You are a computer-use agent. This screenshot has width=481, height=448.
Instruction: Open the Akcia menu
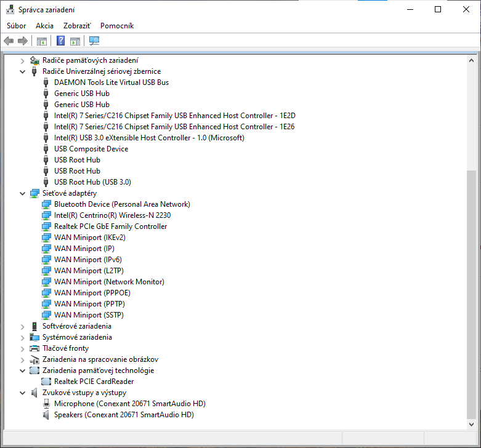(44, 26)
